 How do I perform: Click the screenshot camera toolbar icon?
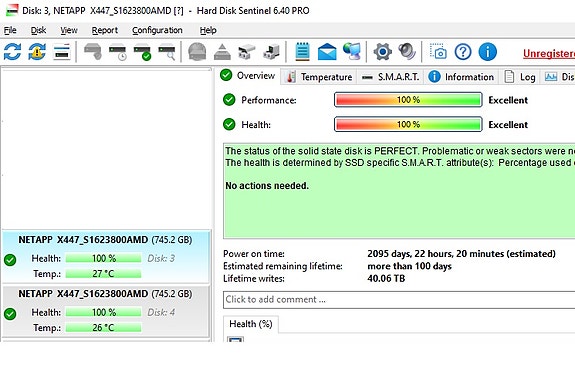tap(438, 52)
